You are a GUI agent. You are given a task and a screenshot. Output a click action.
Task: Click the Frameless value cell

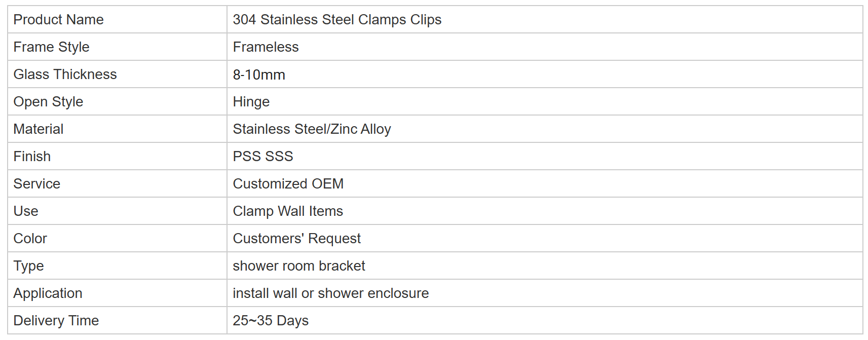point(545,47)
